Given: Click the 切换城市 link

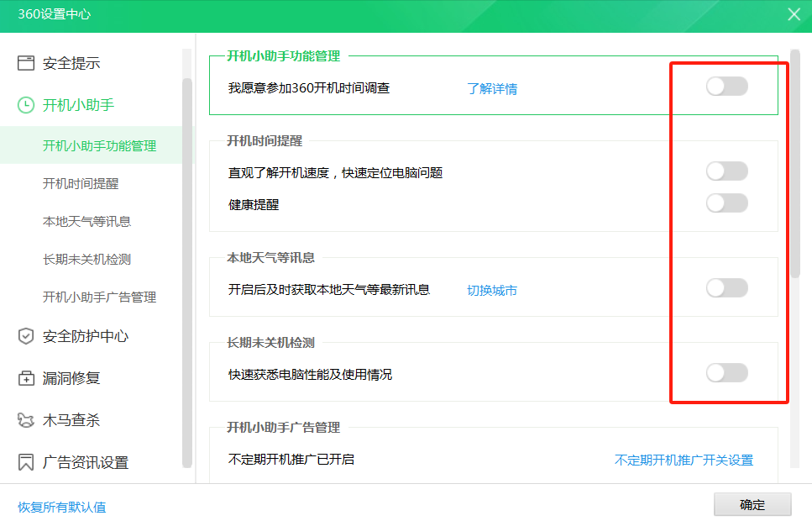Looking at the screenshot, I should 492,290.
